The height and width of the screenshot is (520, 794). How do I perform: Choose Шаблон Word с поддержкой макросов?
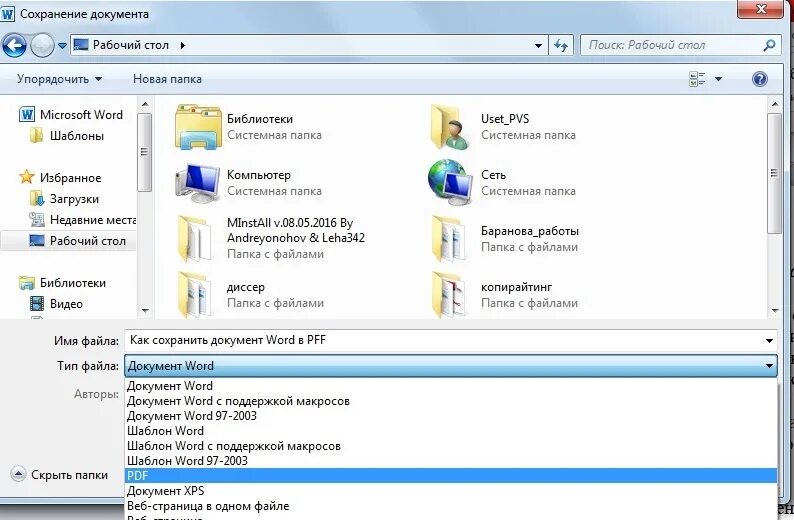coord(450,446)
